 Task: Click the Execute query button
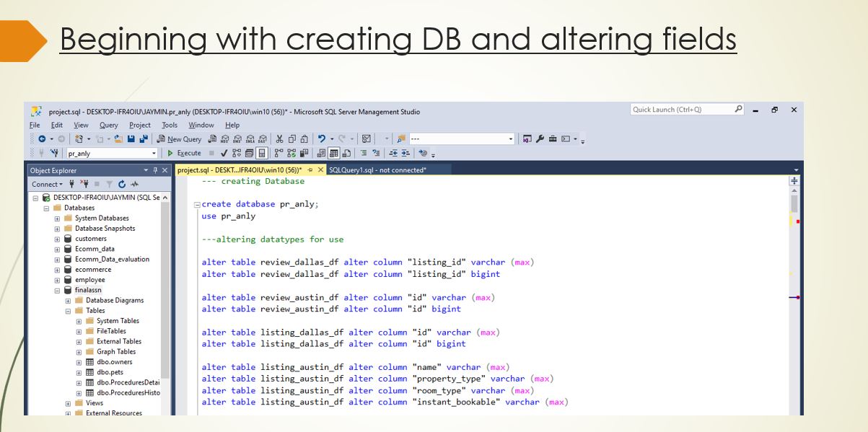184,153
